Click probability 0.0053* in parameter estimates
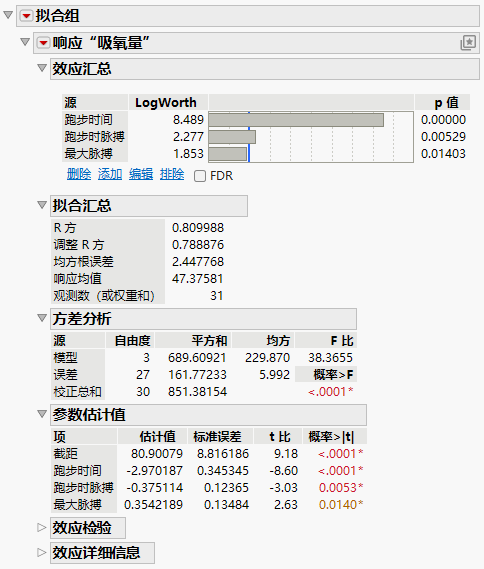Viewport: 484px width, 569px height. click(x=341, y=488)
